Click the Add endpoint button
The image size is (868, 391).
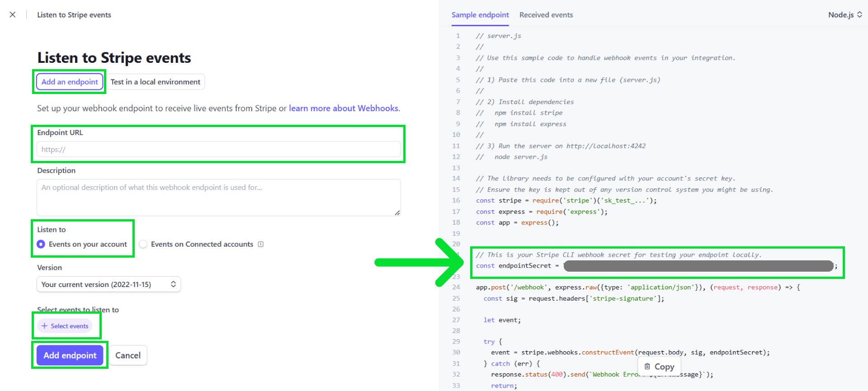click(70, 355)
